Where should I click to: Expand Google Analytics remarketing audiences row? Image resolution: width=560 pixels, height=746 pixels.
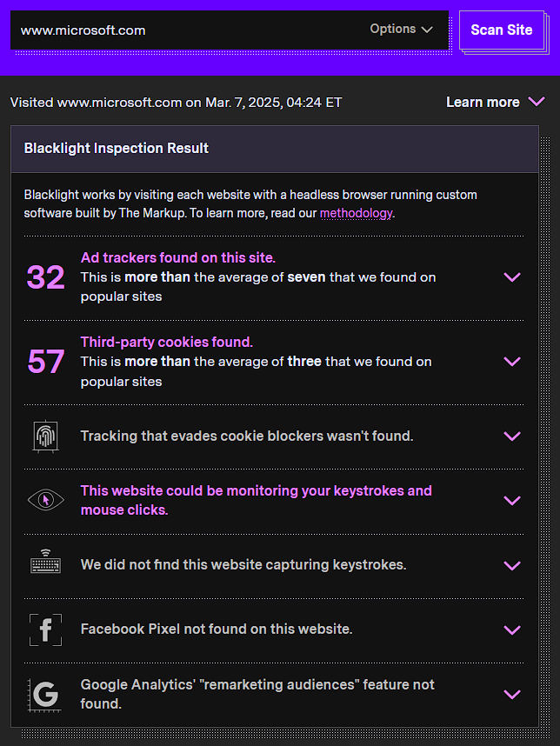(512, 694)
